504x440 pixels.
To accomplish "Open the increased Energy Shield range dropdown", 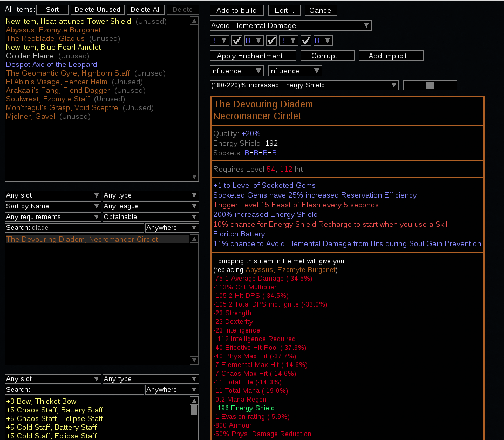I will [x=304, y=85].
